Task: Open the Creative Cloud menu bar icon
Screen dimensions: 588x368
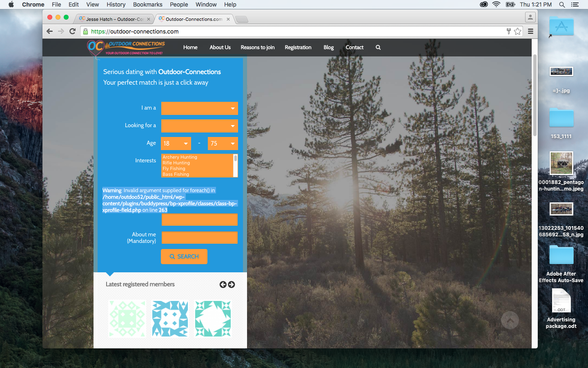Action: point(484,4)
